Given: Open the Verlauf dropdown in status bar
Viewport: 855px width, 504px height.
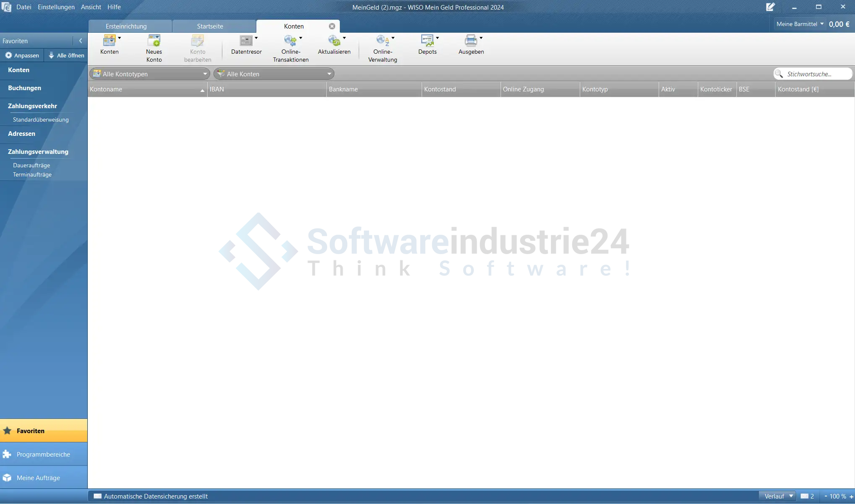Looking at the screenshot, I should pyautogui.click(x=779, y=496).
